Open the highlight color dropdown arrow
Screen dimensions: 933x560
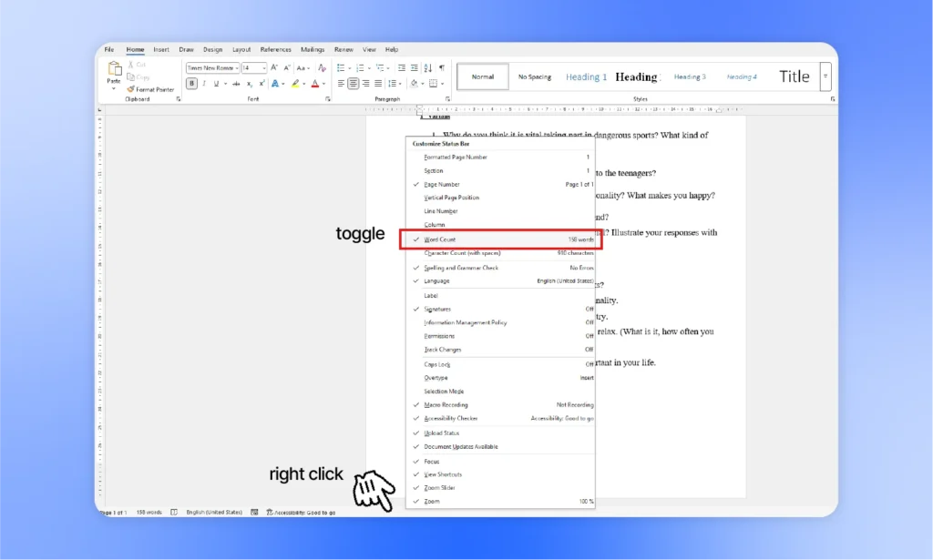[304, 84]
